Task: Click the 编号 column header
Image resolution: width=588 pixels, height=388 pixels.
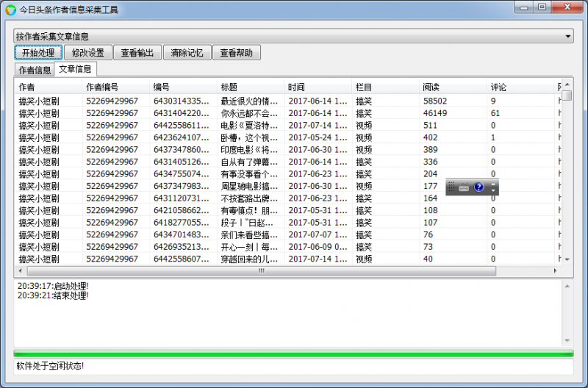Action: 183,87
